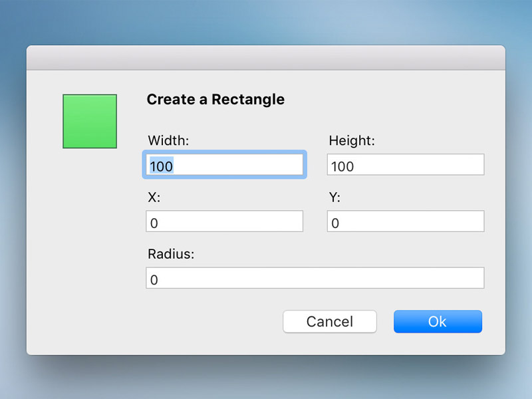Viewport: 532px width, 399px height.
Task: Select the Height input field
Action: [x=406, y=164]
